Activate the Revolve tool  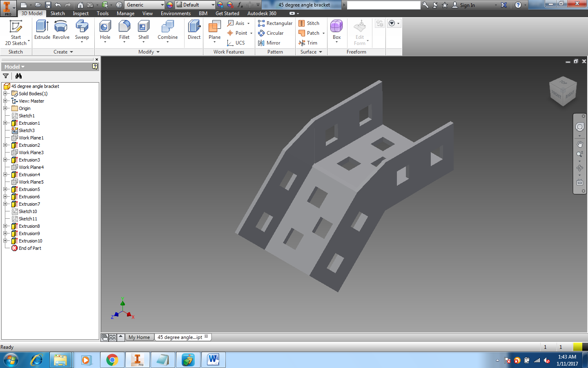point(60,31)
